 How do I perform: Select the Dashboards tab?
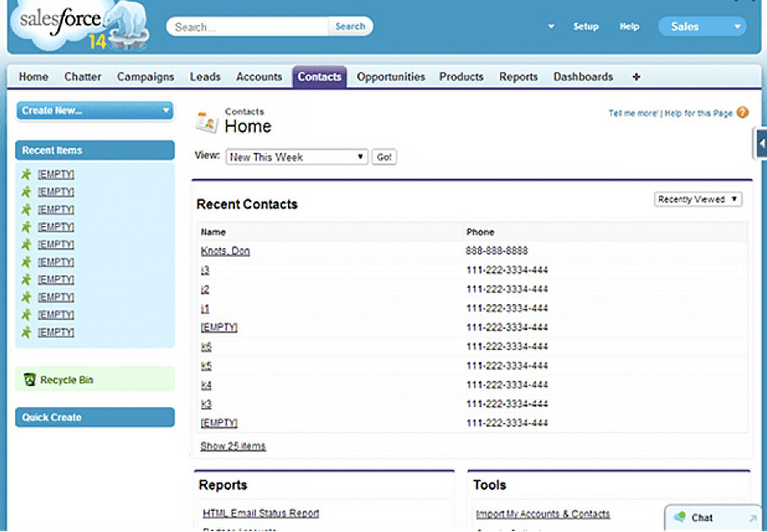pos(583,77)
